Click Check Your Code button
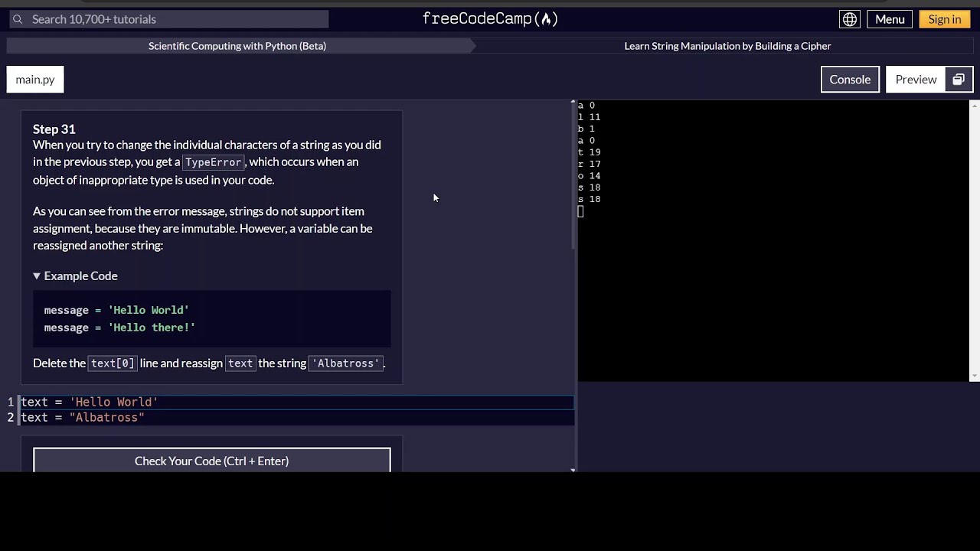The image size is (980, 551). click(212, 461)
